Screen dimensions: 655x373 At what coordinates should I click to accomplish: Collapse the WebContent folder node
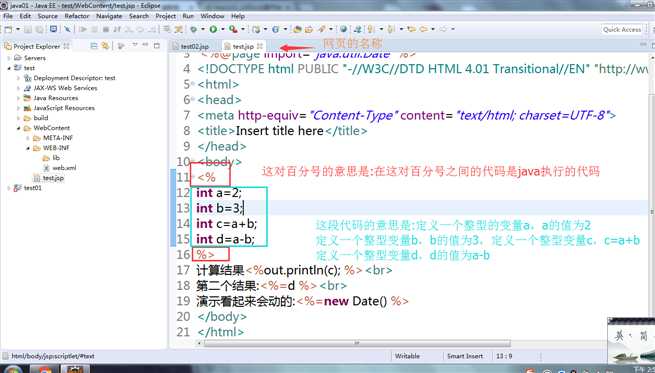[18, 128]
